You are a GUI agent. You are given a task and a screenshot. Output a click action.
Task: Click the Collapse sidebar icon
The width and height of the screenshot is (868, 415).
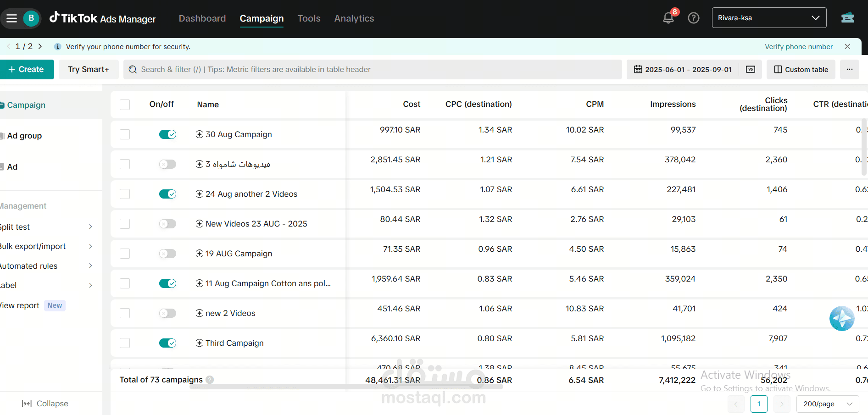pyautogui.click(x=27, y=404)
